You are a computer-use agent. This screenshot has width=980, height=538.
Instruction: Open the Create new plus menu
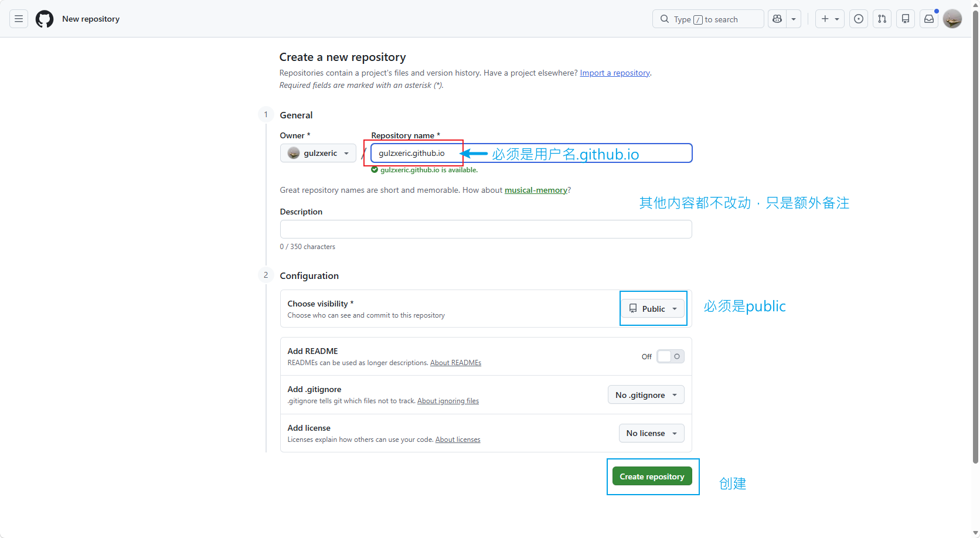click(x=830, y=19)
